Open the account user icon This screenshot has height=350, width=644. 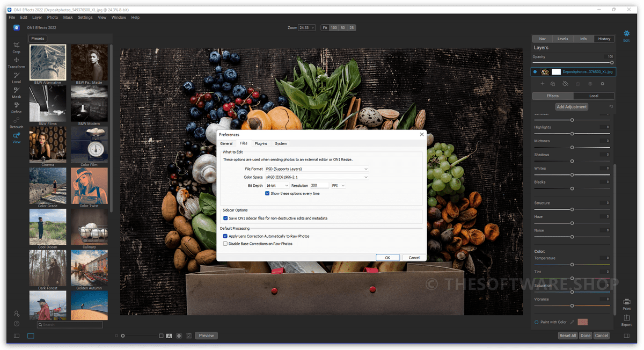tap(17, 313)
